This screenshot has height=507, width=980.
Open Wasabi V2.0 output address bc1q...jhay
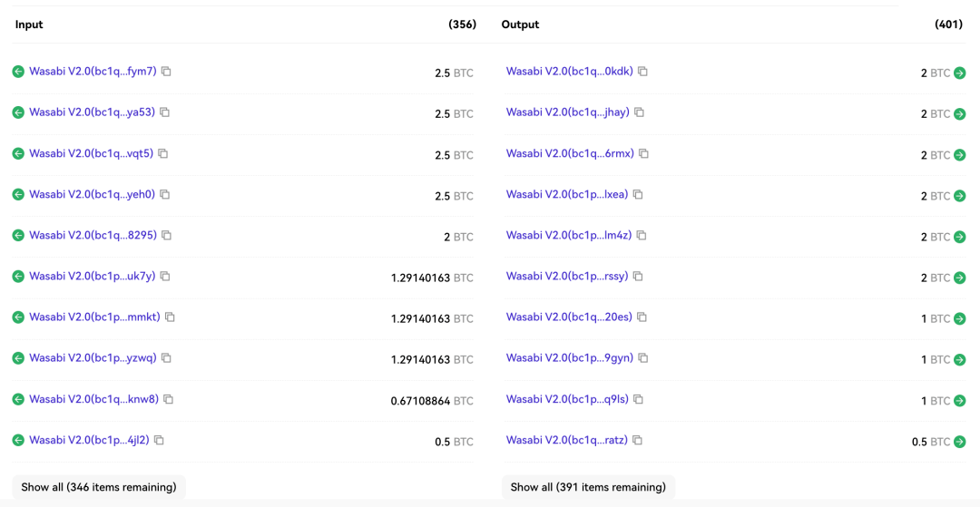point(568,112)
